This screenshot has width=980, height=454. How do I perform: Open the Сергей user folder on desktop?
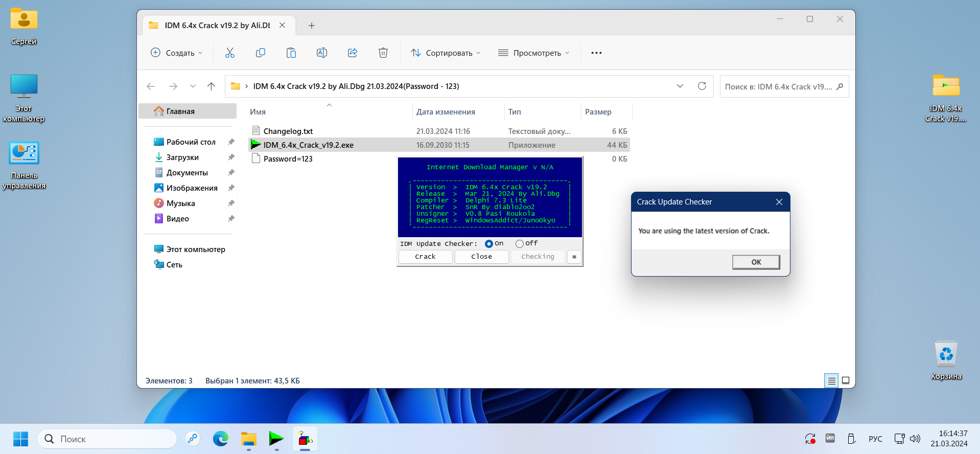point(24,27)
